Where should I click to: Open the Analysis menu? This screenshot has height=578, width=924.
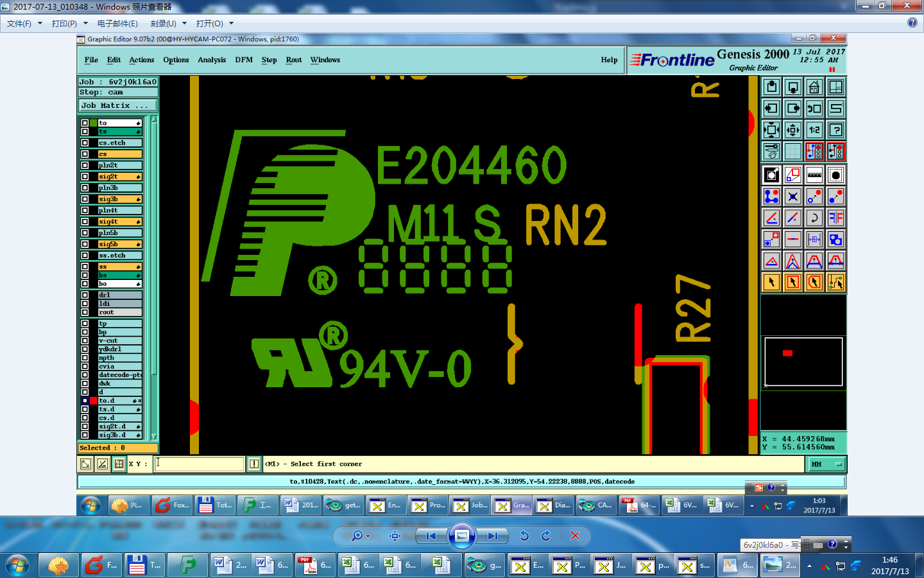pyautogui.click(x=212, y=60)
